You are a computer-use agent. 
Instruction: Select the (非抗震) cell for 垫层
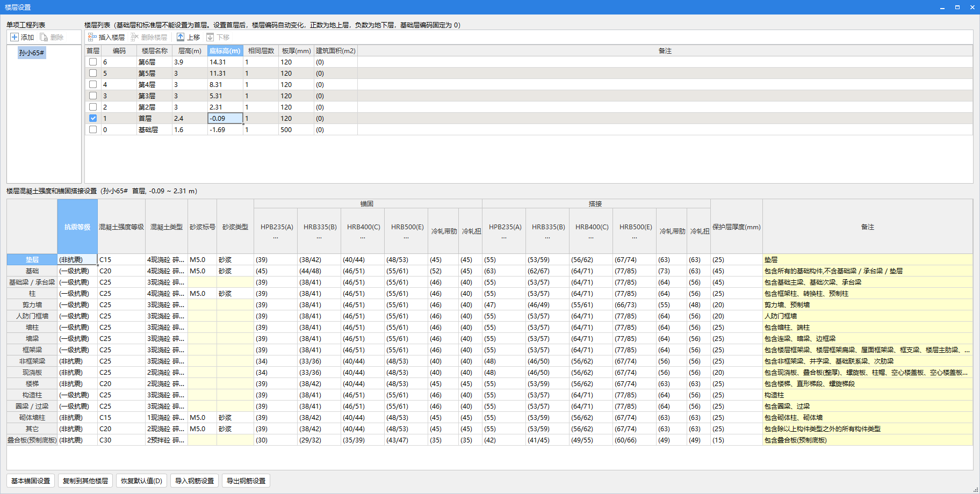(x=77, y=259)
